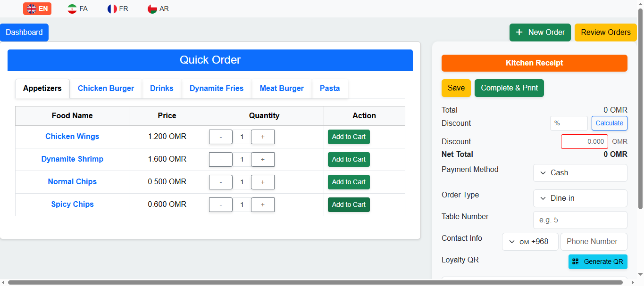Decrease Normal Chips quantity

(221, 182)
